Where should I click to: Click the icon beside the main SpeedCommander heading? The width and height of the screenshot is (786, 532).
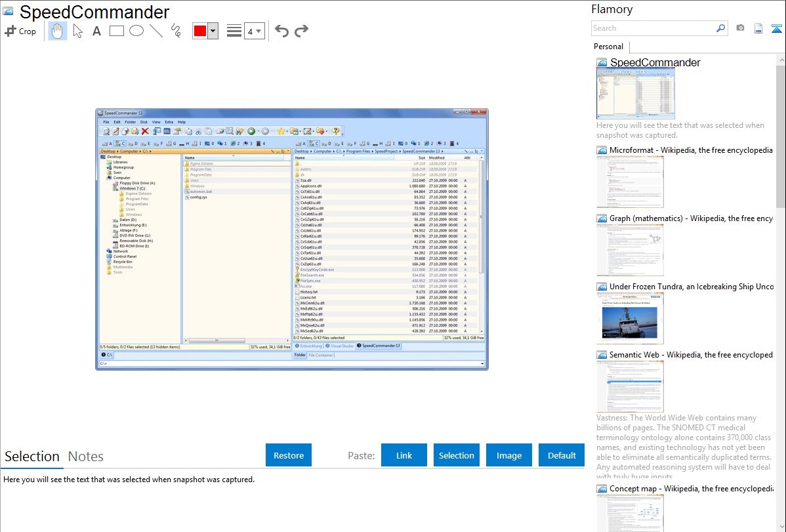8,11
